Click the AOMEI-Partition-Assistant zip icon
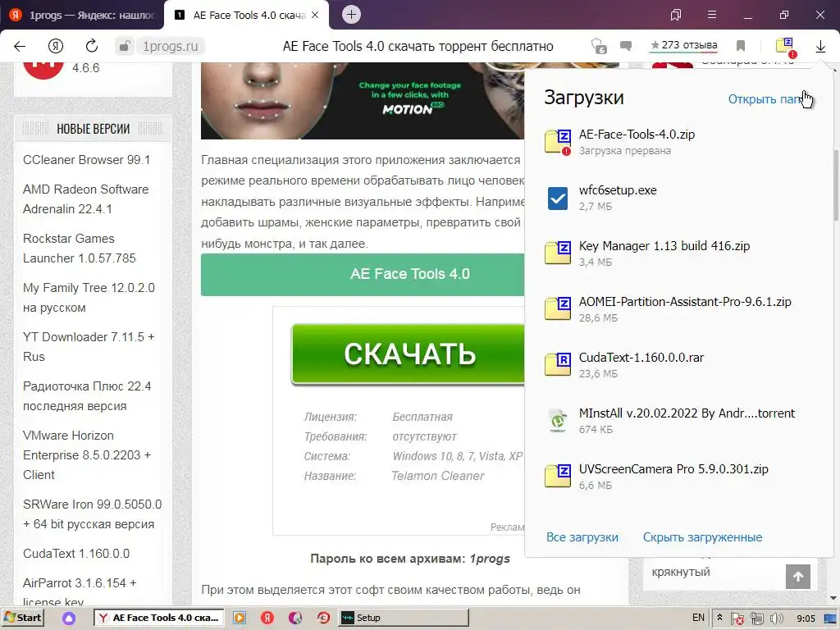The height and width of the screenshot is (630, 840). click(x=558, y=309)
